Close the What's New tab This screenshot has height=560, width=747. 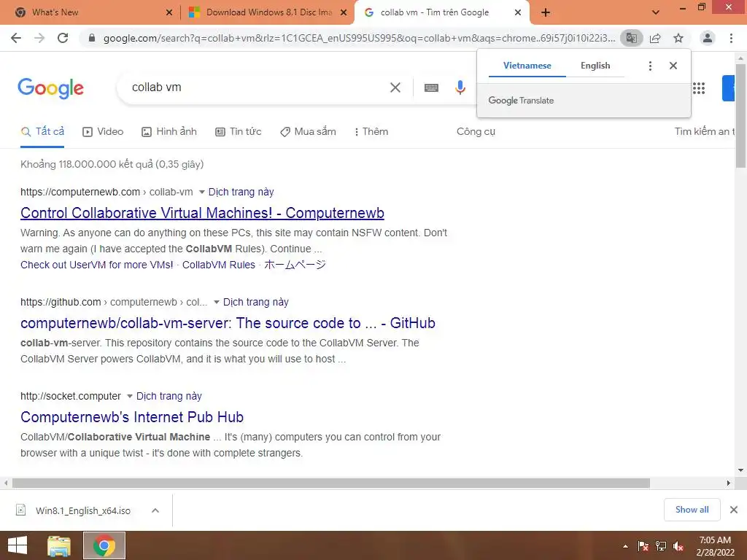[x=169, y=12]
